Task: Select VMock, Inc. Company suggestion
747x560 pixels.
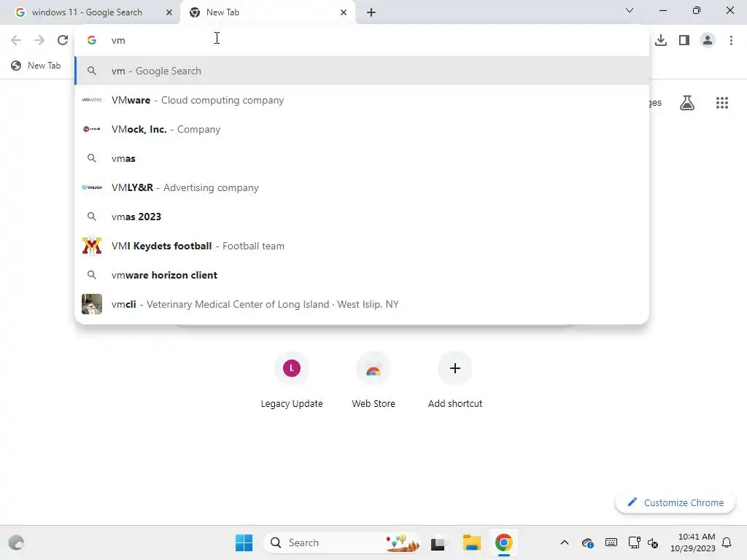Action: point(362,129)
